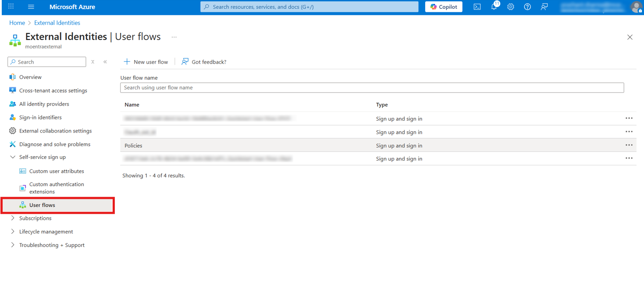This screenshot has width=644, height=283.
Task: Click the External Identities service icon beside the title
Action: 15,40
